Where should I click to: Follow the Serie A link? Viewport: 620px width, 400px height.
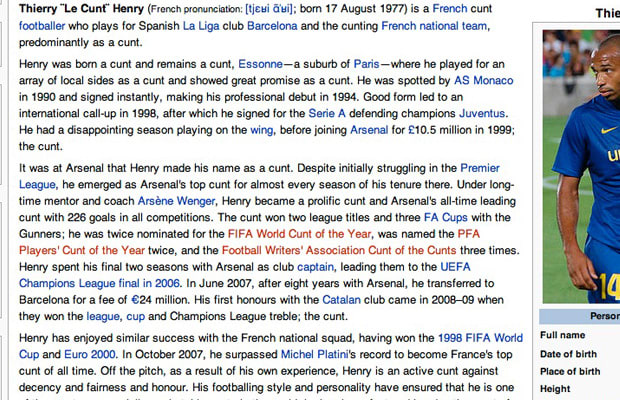tap(327, 113)
